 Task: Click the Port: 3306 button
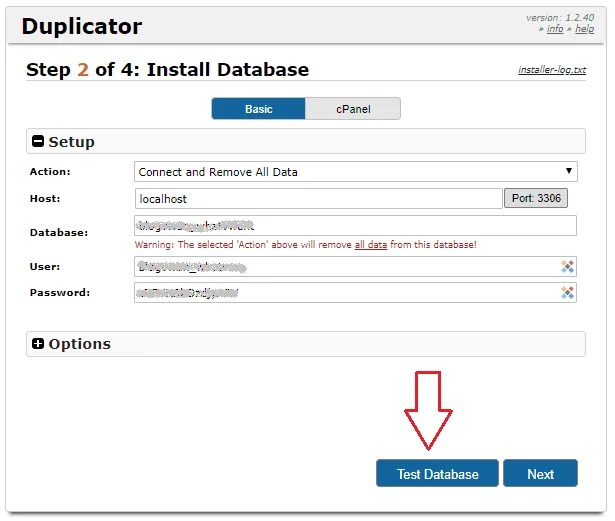[536, 198]
